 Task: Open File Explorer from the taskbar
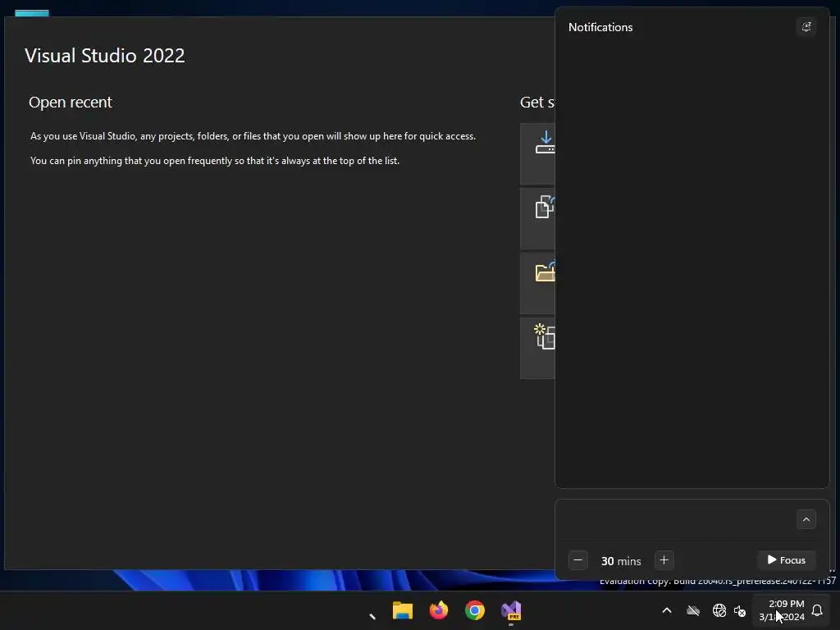click(402, 610)
